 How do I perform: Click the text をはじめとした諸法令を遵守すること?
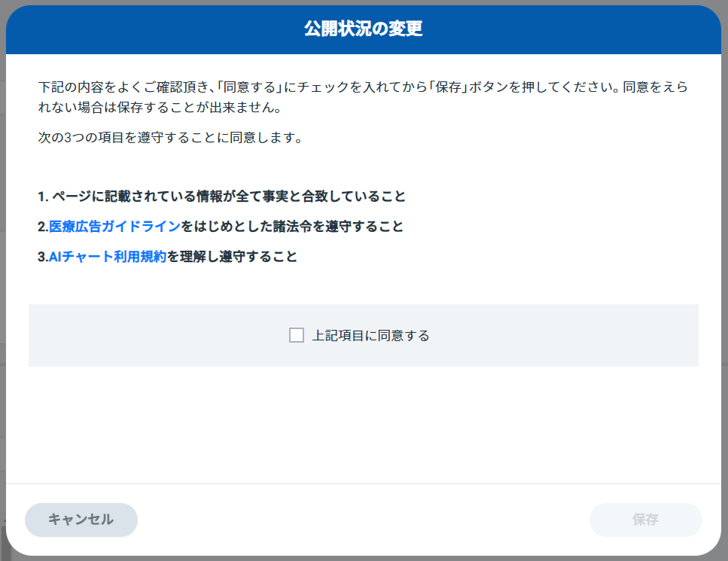[x=292, y=226]
